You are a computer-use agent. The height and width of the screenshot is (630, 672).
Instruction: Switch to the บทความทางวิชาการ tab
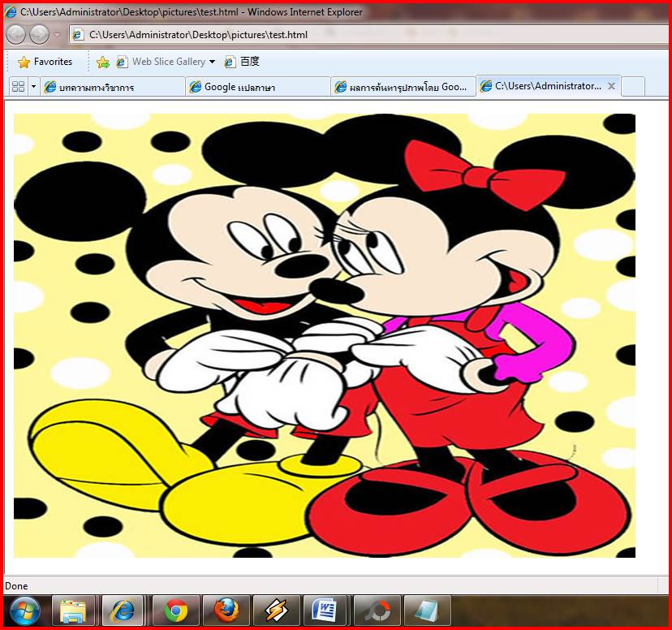coord(112,87)
